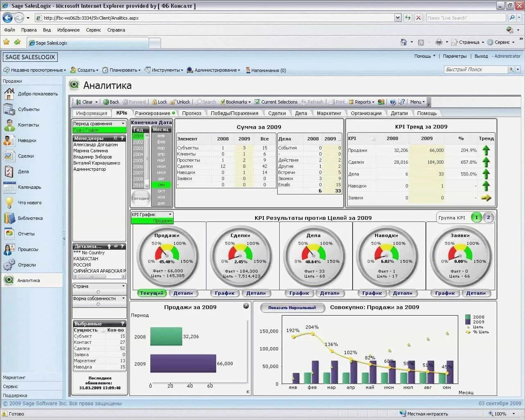Switch to Маркетинг tab

(x=329, y=113)
